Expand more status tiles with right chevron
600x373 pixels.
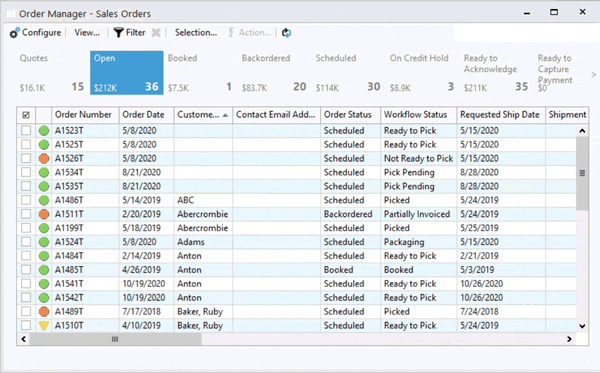pos(593,75)
